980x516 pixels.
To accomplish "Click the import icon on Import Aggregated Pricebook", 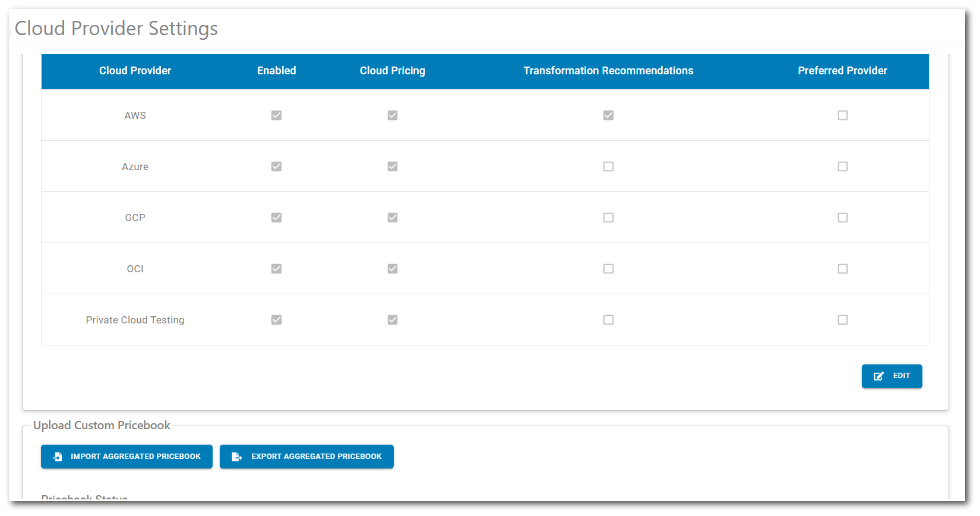I will pyautogui.click(x=58, y=457).
